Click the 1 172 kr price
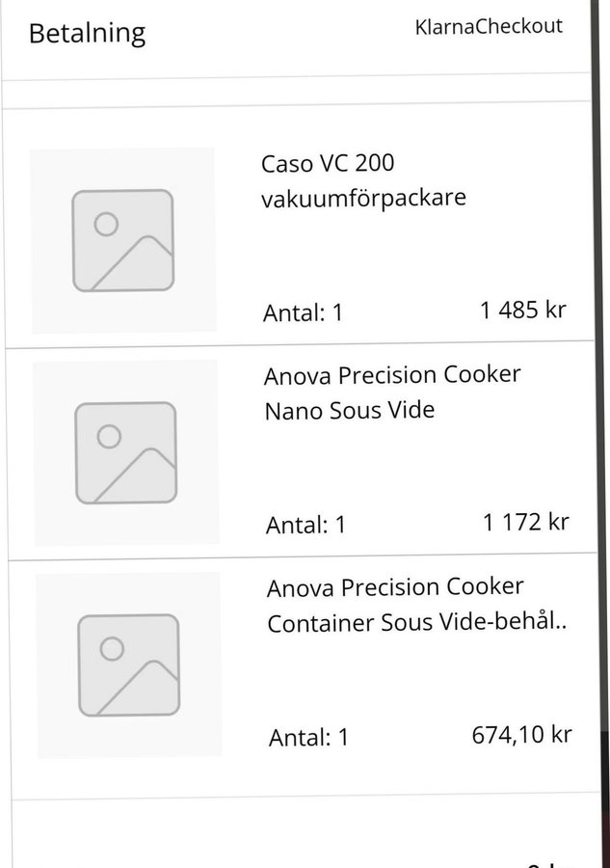Image resolution: width=610 pixels, height=868 pixels. (x=525, y=522)
